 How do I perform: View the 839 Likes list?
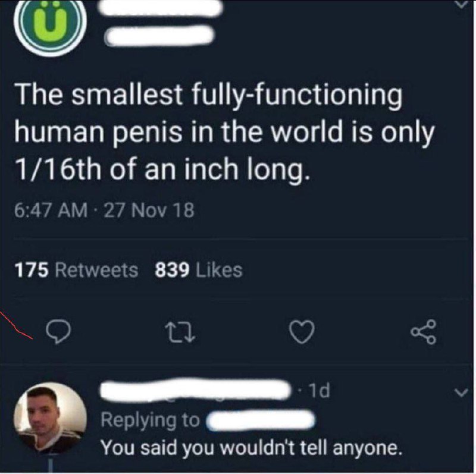pyautogui.click(x=198, y=271)
